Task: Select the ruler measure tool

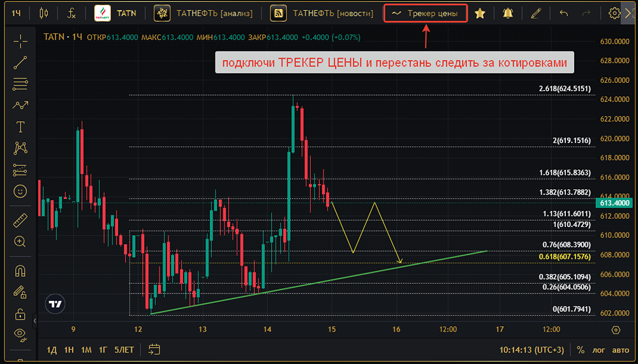Action: 20,220
